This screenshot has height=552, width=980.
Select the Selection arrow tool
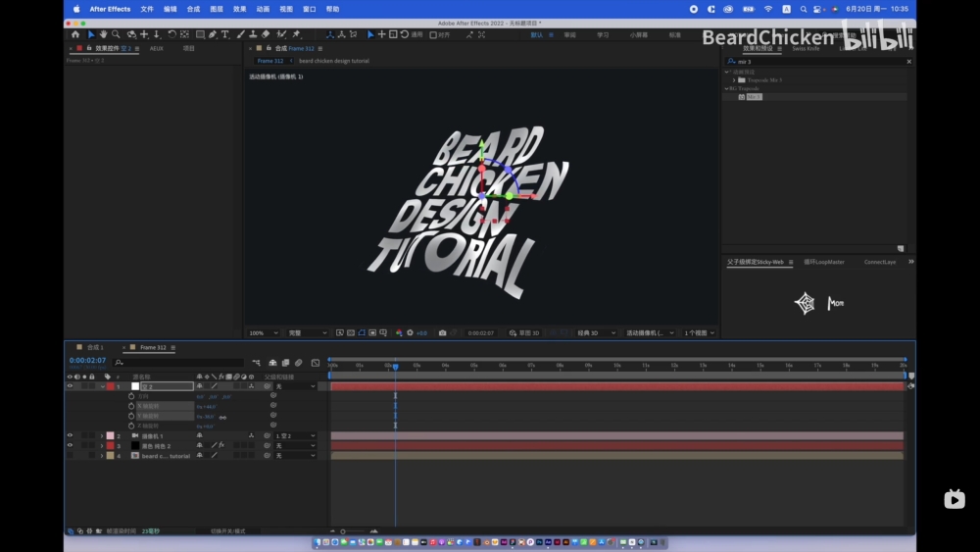pos(91,35)
